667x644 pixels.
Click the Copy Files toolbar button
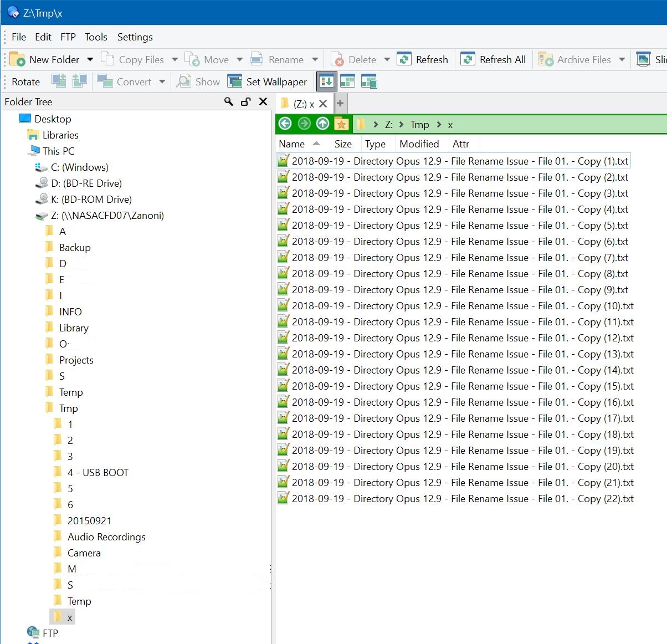coord(132,59)
